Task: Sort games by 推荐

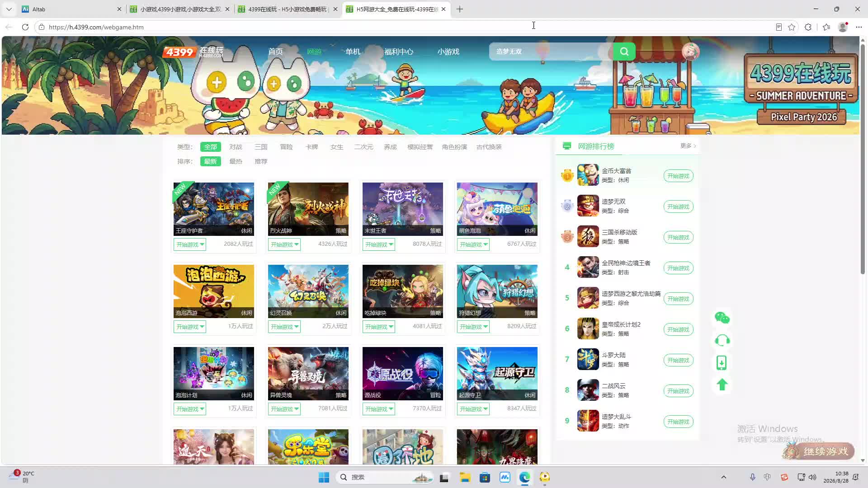Action: [261, 161]
